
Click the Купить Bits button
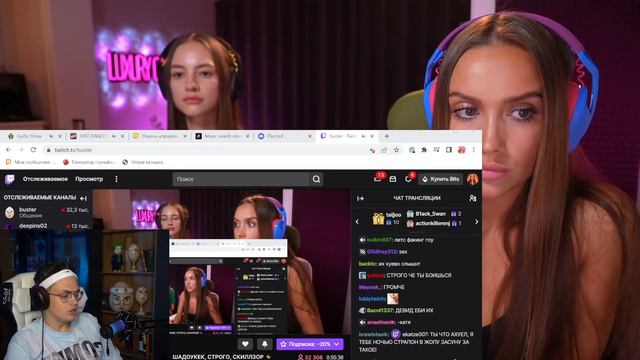click(x=440, y=179)
